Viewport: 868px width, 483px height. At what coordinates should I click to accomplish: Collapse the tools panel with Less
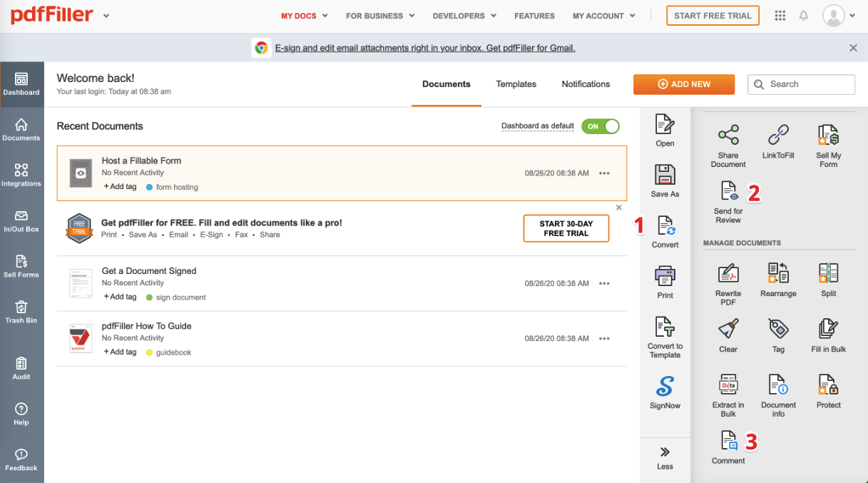(x=665, y=457)
